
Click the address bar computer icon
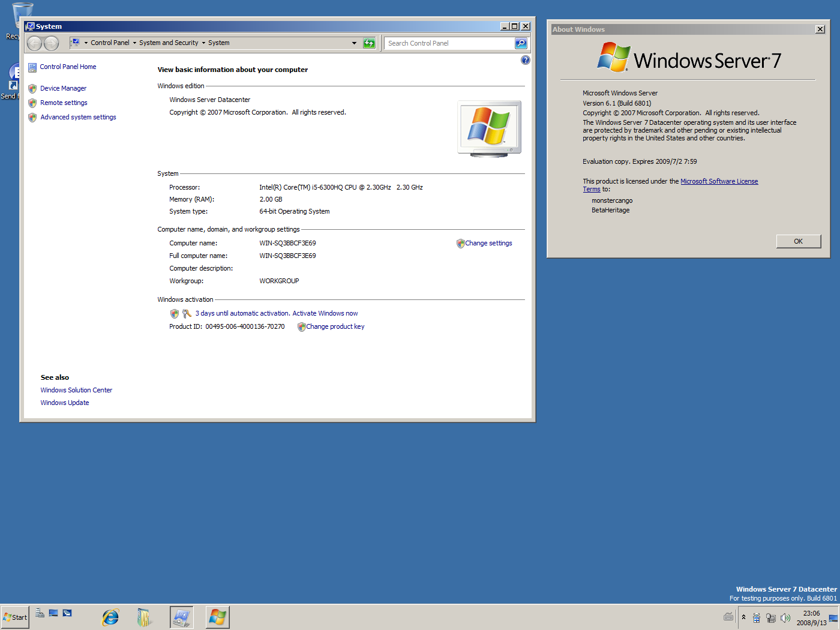[75, 43]
